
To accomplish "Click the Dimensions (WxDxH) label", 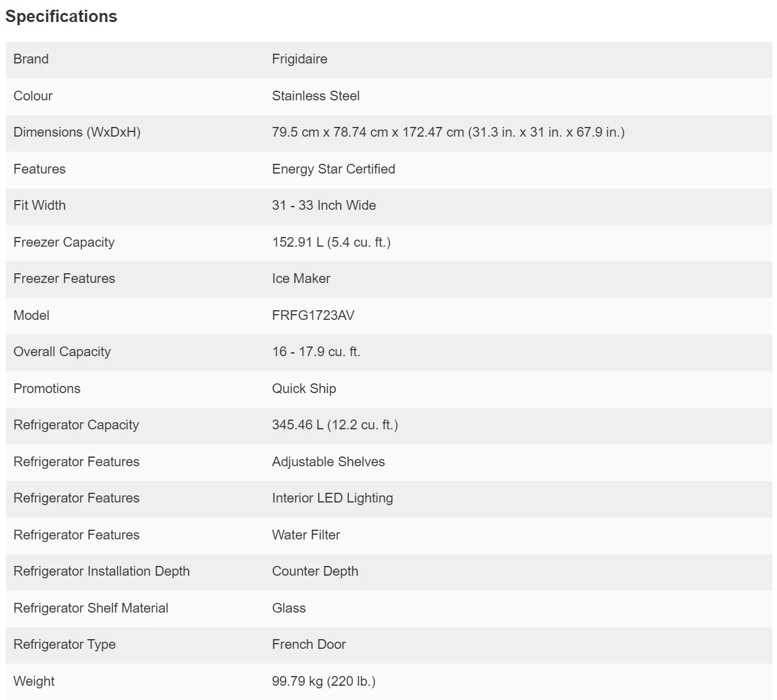I will pos(76,132).
